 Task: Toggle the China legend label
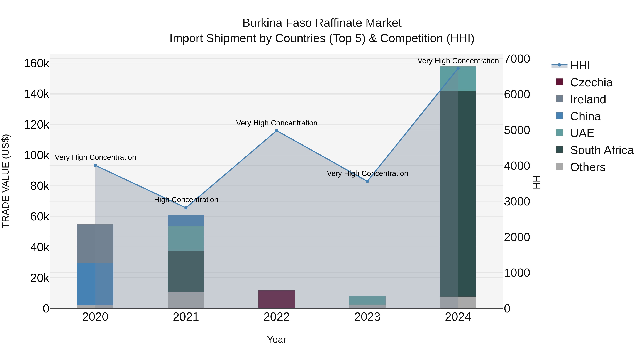[586, 116]
